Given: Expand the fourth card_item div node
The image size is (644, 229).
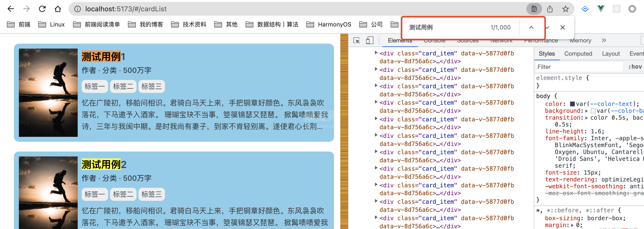Looking at the screenshot, I should [x=376, y=102].
